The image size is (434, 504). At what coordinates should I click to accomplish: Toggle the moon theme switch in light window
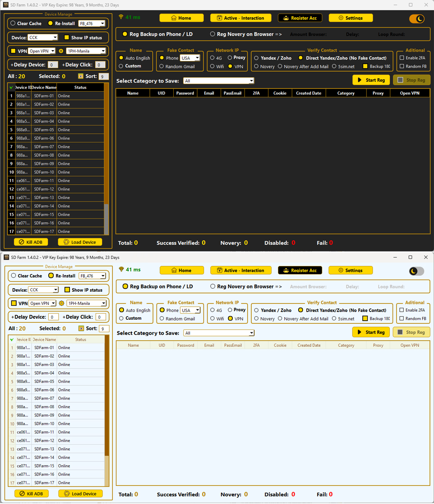pyautogui.click(x=416, y=271)
